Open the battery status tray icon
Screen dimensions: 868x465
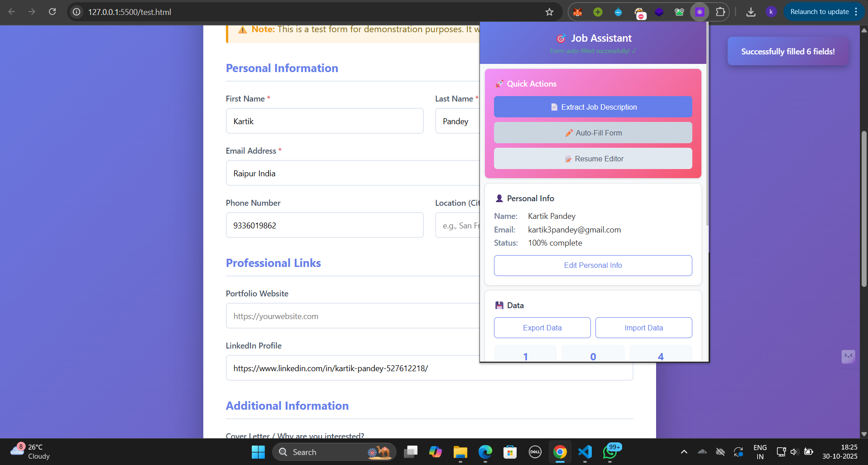pyautogui.click(x=809, y=452)
